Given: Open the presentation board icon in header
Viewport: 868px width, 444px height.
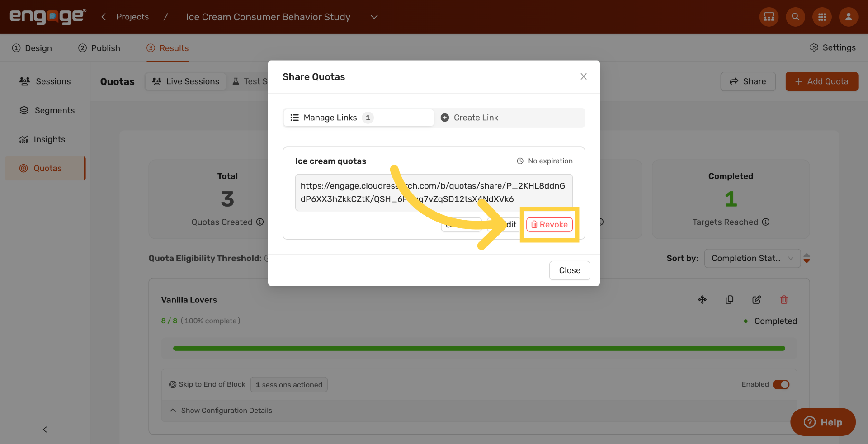Looking at the screenshot, I should click(769, 17).
